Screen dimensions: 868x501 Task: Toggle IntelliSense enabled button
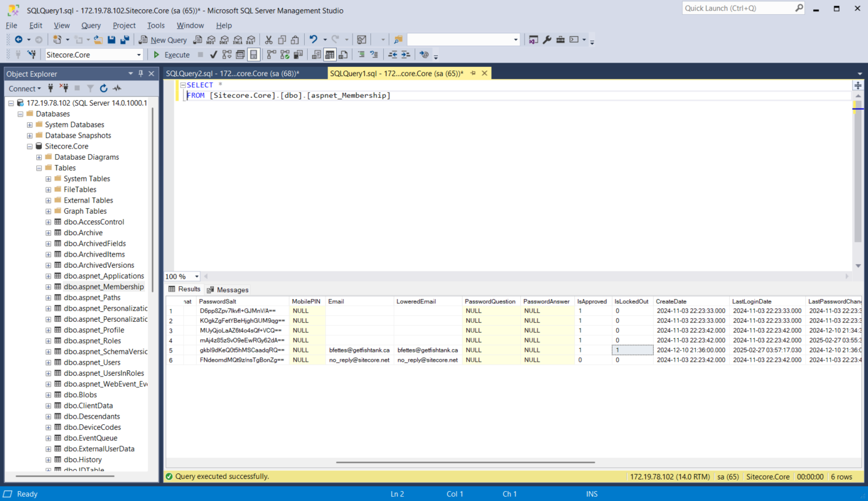(x=254, y=55)
